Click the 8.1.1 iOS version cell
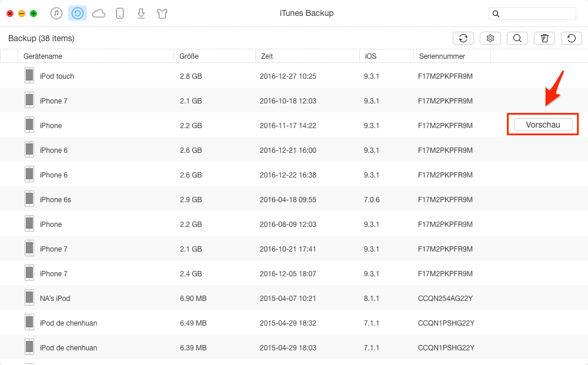Viewport: 588px width, 365px height. click(x=371, y=299)
